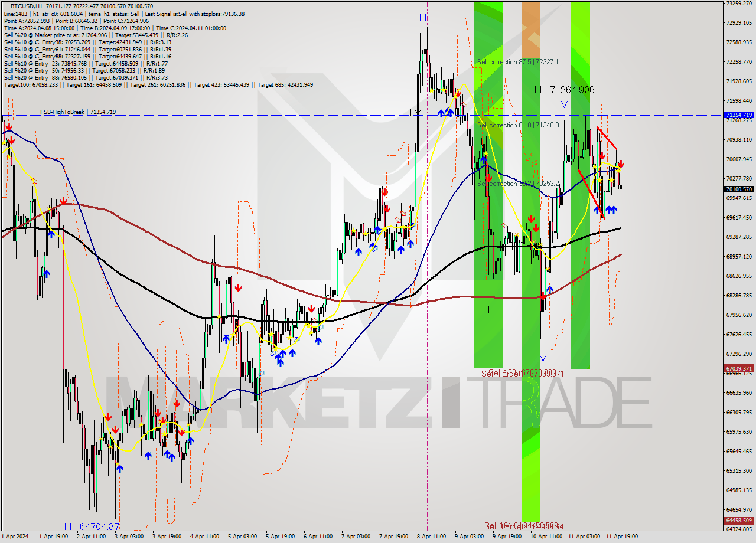Click price axis value 69617.450

(x=739, y=218)
